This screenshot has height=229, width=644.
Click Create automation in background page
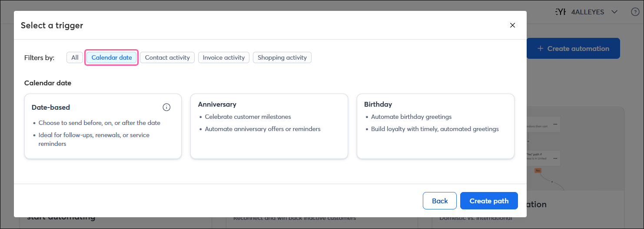[x=573, y=48]
